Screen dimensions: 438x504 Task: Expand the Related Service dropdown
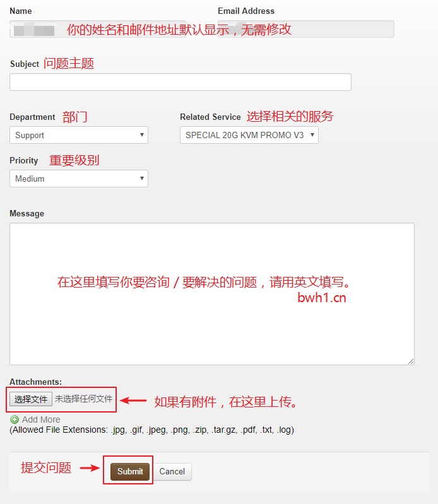pyautogui.click(x=249, y=135)
